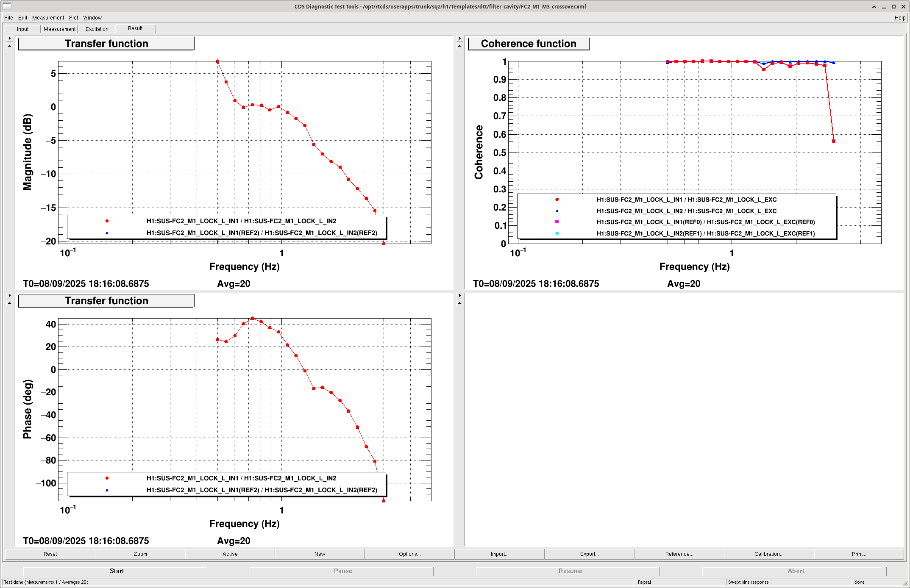This screenshot has width=910, height=588.
Task: Click right-arrow button beside empty lower-right plot
Action: point(459,296)
